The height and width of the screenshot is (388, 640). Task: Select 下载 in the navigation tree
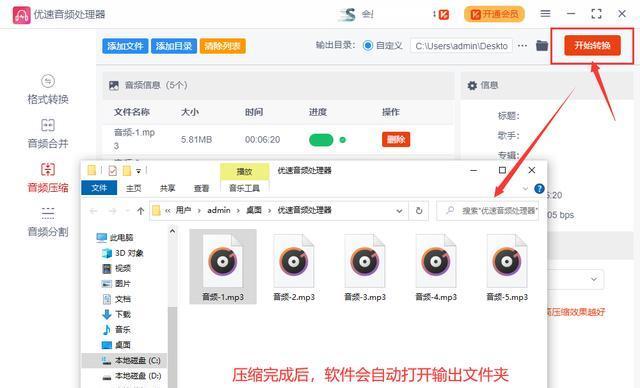click(116, 314)
